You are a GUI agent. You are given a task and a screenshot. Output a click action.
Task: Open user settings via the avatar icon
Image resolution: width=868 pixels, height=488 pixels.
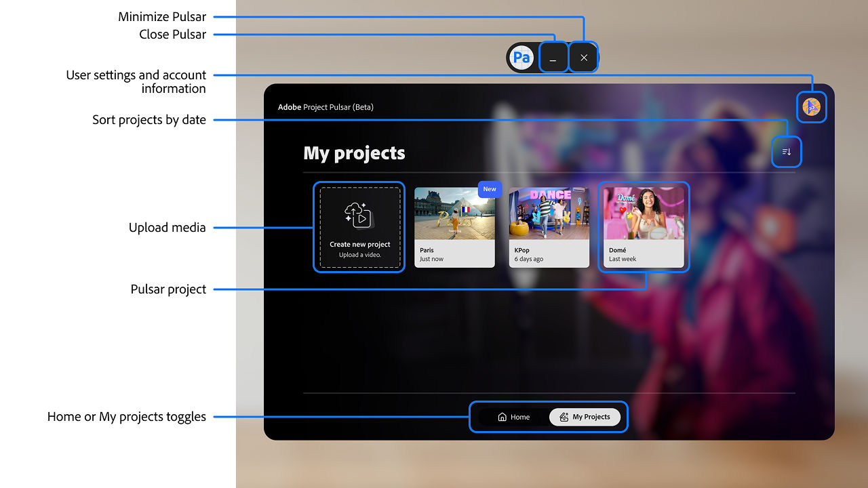pyautogui.click(x=811, y=106)
